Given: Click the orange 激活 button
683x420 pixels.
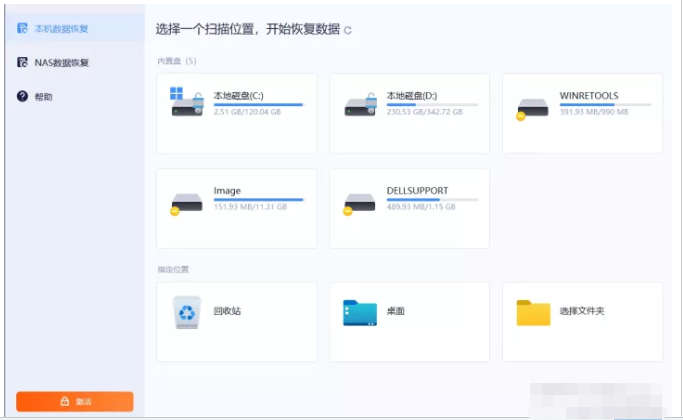Looking at the screenshot, I should pyautogui.click(x=75, y=401).
